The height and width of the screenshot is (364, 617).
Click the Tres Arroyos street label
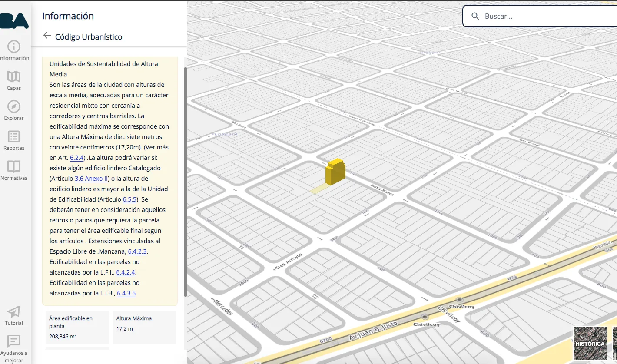pos(287,261)
